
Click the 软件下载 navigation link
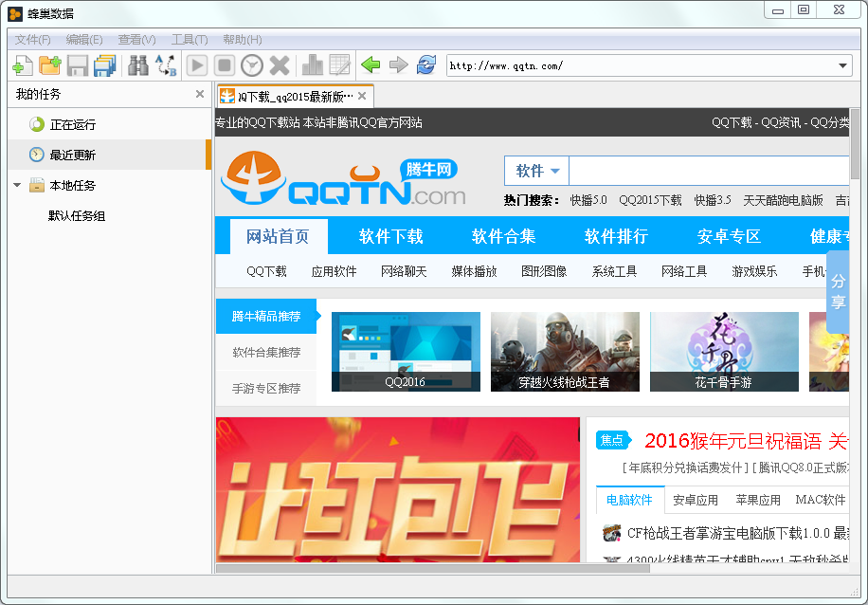[x=390, y=236]
